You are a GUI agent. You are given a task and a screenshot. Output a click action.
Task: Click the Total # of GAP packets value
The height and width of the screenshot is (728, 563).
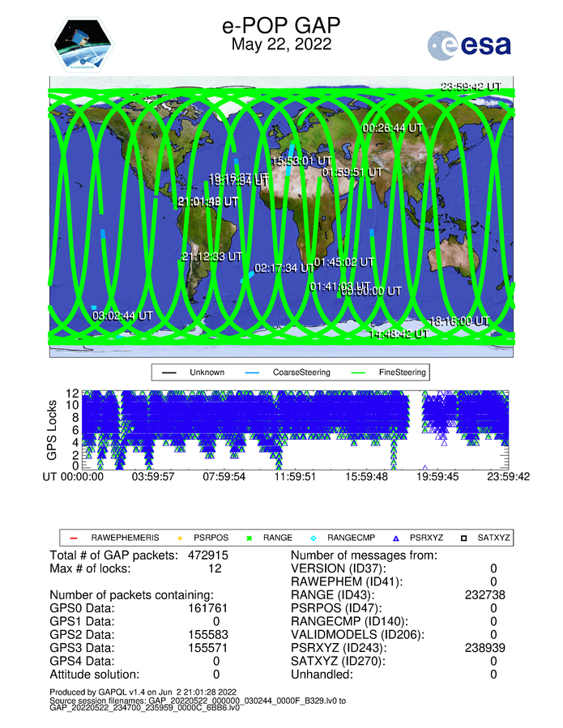(216, 556)
